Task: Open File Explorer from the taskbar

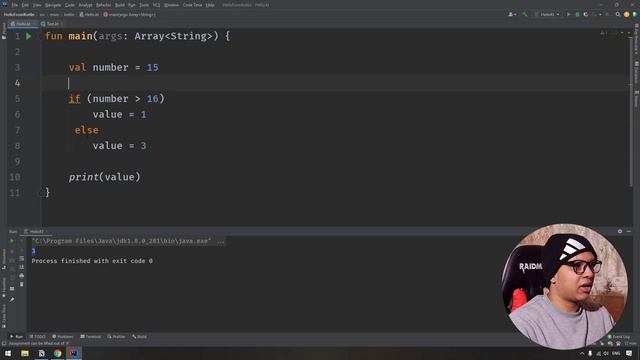Action: pos(25,353)
